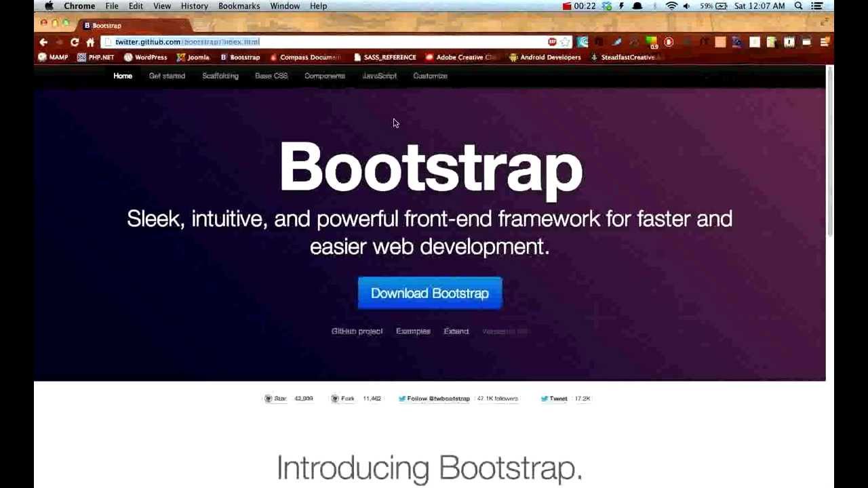Open Spotlight search magnifier icon
The height and width of the screenshot is (488, 868).
tap(799, 6)
